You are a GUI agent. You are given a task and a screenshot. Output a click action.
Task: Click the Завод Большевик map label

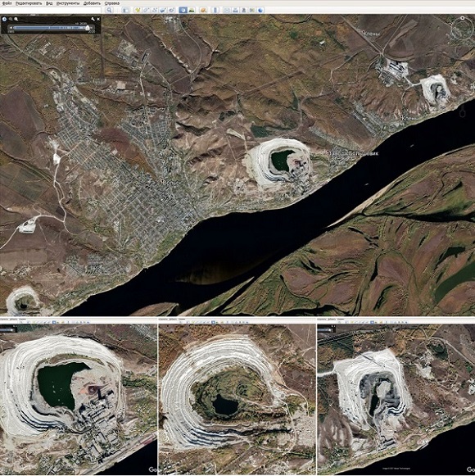(353, 153)
